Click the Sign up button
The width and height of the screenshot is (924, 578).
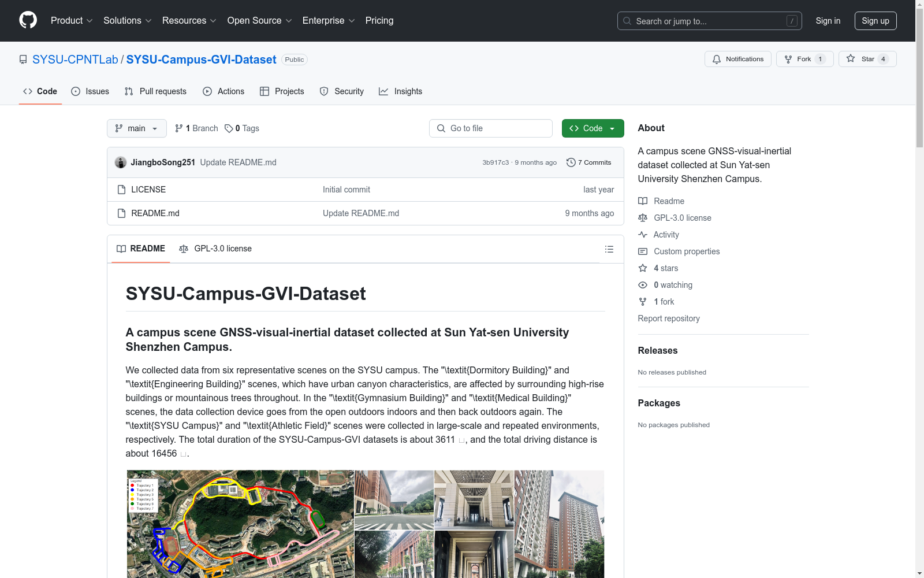(875, 21)
